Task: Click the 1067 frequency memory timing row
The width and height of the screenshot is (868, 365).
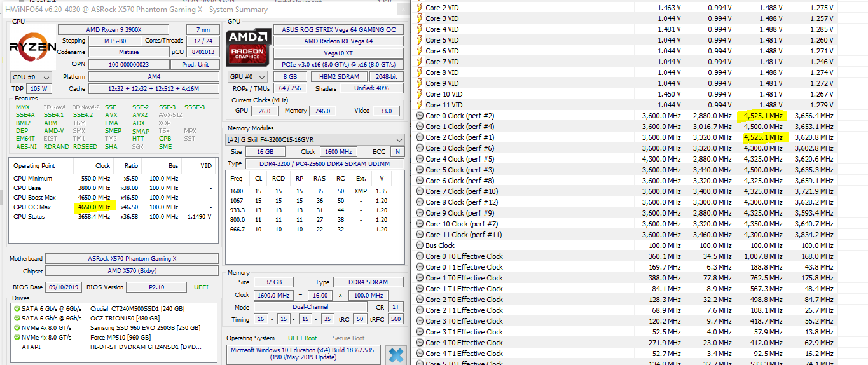Action: coord(315,201)
